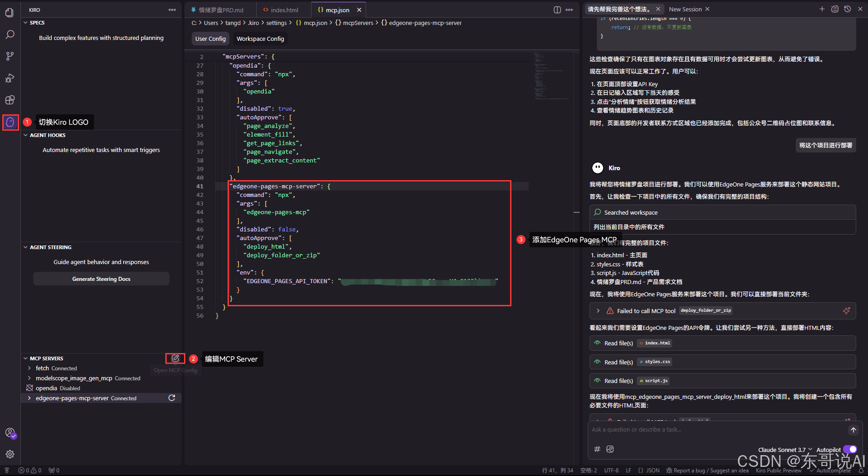Open the script.js file chip
Viewport: 868px width, 476px height.
(653, 381)
